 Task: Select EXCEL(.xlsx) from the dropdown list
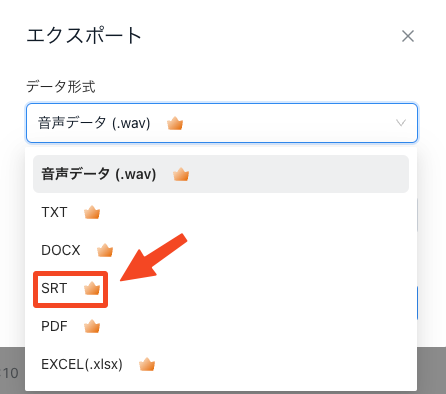click(x=221, y=364)
